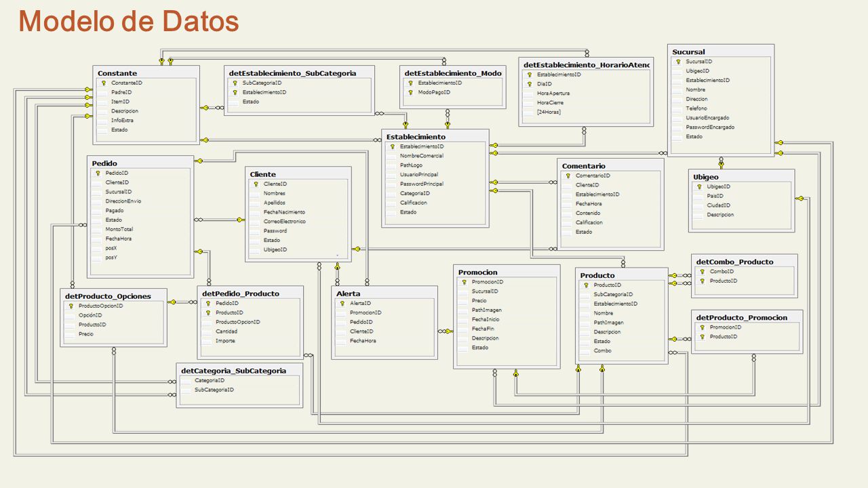This screenshot has height=488, width=868.
Task: Select the EstablecimientoID key icon in detEstablecimiento_Modo
Action: coord(410,83)
